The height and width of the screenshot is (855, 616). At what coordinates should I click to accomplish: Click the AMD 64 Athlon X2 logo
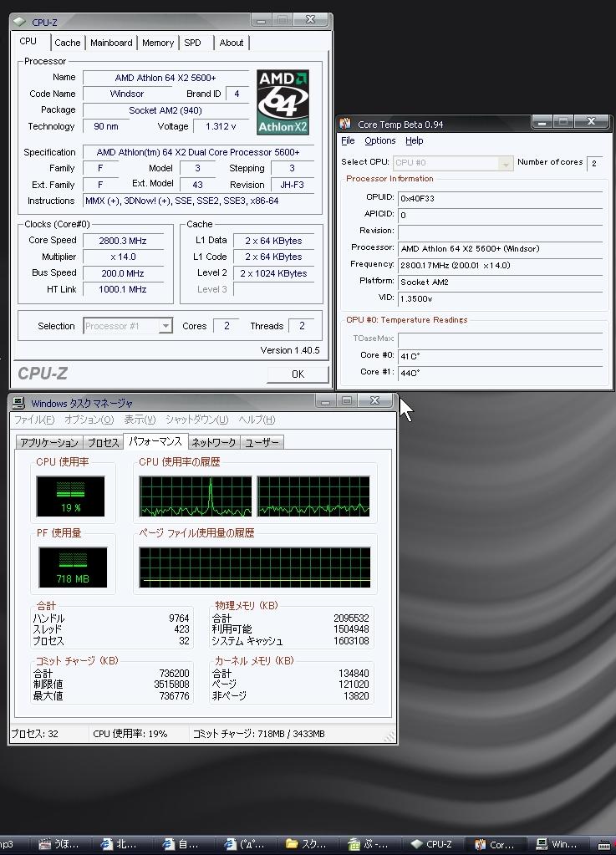pyautogui.click(x=283, y=102)
